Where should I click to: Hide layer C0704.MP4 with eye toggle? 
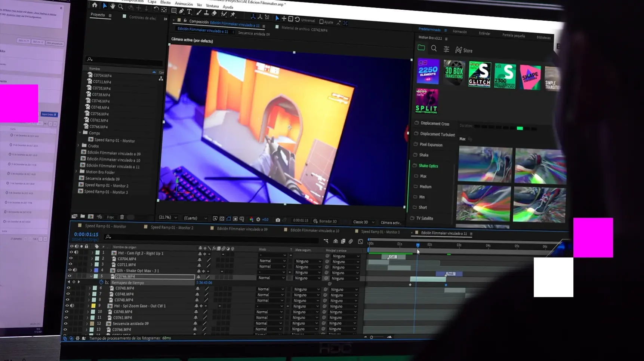tap(71, 258)
